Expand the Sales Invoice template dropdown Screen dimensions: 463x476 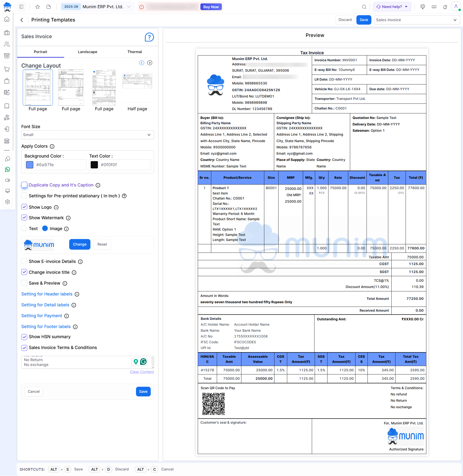click(416, 20)
